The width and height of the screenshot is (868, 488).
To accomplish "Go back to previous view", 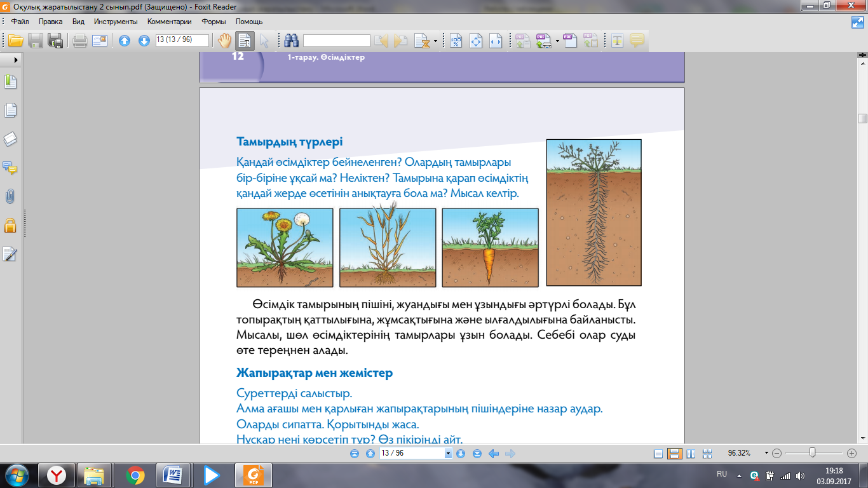I will (x=493, y=454).
